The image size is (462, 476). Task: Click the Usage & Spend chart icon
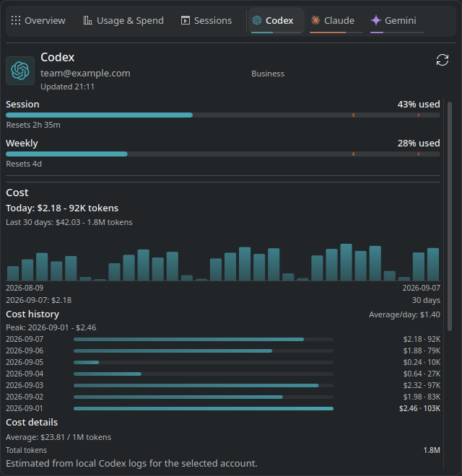[87, 21]
